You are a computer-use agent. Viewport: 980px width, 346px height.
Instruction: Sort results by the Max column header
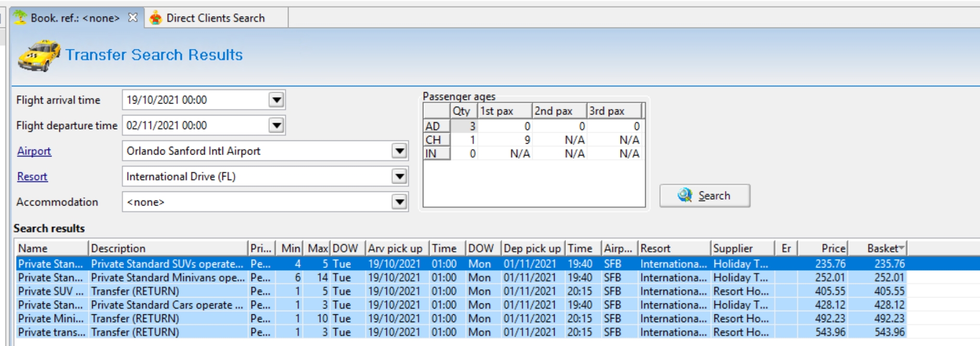[317, 248]
